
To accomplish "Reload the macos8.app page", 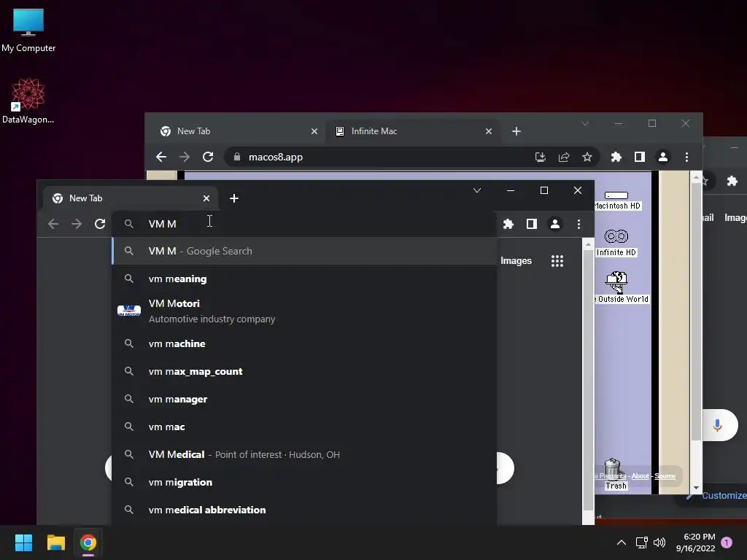I will 208,157.
